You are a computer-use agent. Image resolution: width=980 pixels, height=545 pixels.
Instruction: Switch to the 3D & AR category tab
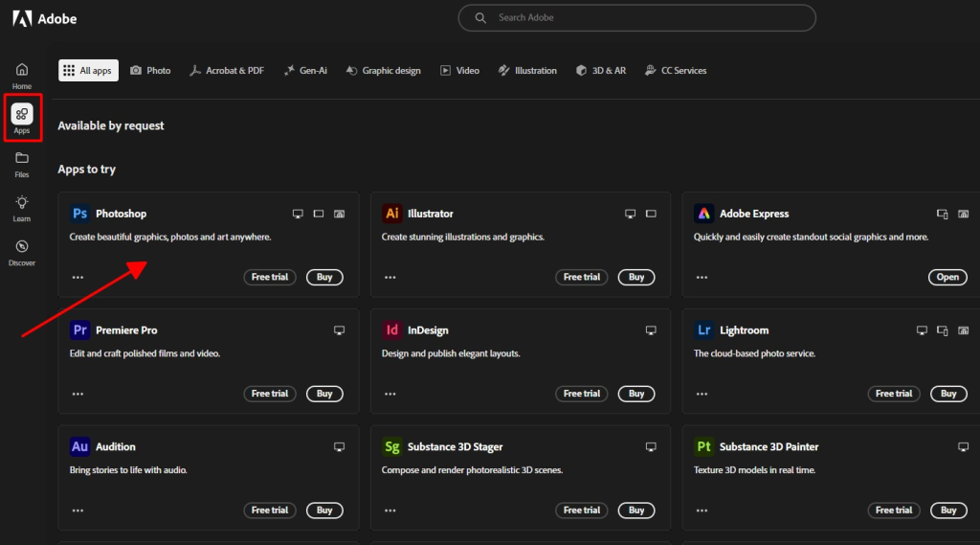(601, 71)
